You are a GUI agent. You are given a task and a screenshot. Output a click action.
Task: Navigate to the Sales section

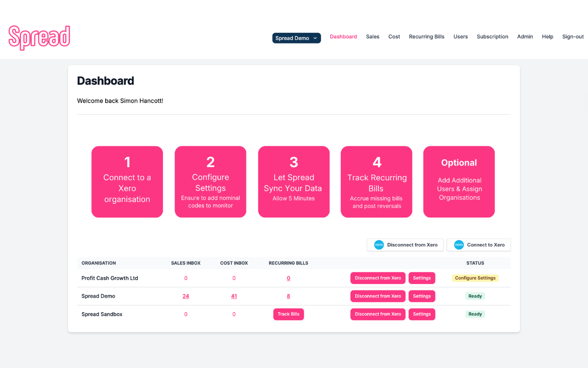(x=373, y=36)
